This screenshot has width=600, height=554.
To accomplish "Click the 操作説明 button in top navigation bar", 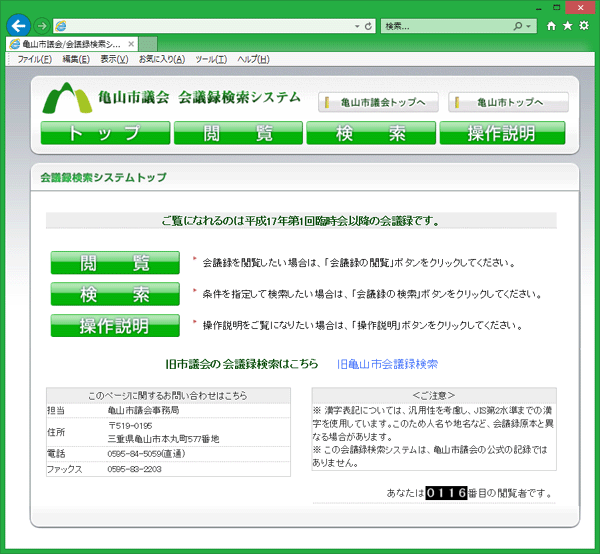I will [x=502, y=133].
